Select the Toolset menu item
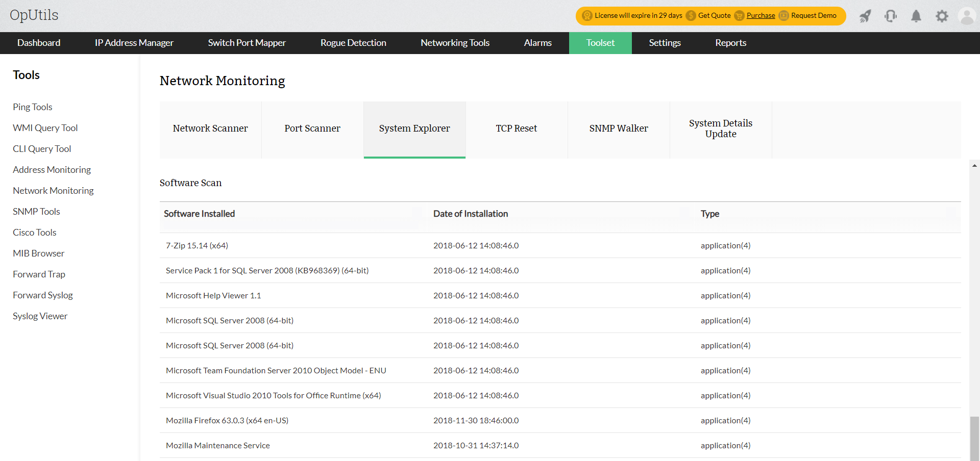The width and height of the screenshot is (980, 461). [x=600, y=43]
